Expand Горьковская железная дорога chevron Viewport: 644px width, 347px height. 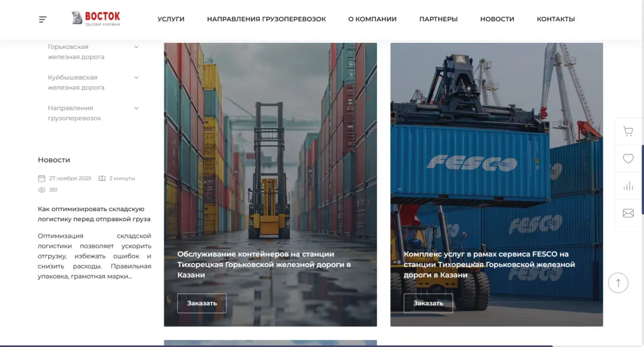click(x=136, y=47)
